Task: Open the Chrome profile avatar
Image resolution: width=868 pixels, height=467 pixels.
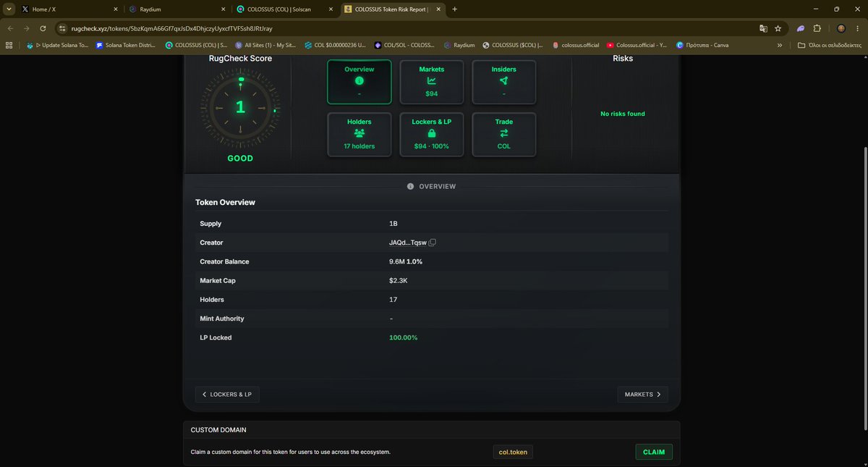Action: pyautogui.click(x=841, y=28)
